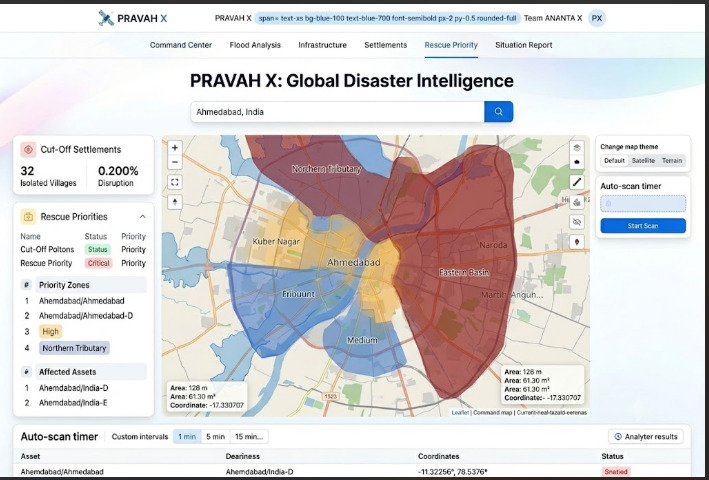The image size is (709, 480).
Task: Switch to the Settlements tab
Action: (x=386, y=45)
